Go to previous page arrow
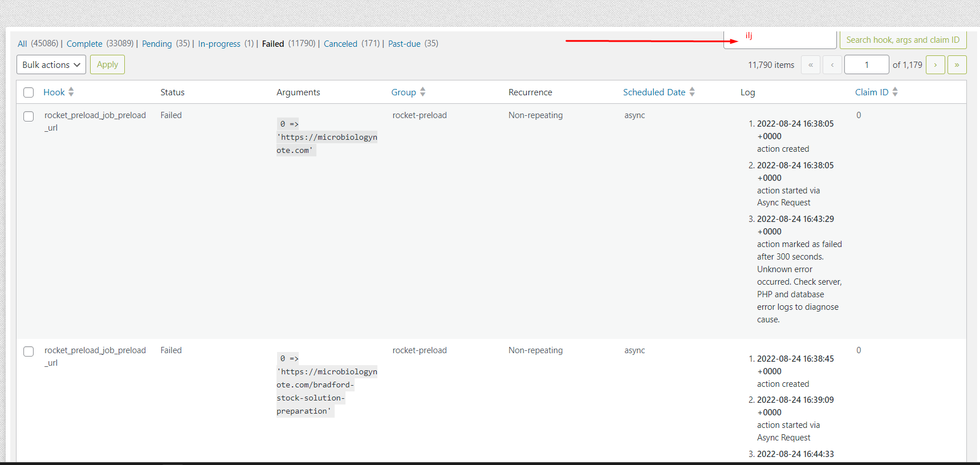Image resolution: width=980 pixels, height=465 pixels. (x=832, y=64)
